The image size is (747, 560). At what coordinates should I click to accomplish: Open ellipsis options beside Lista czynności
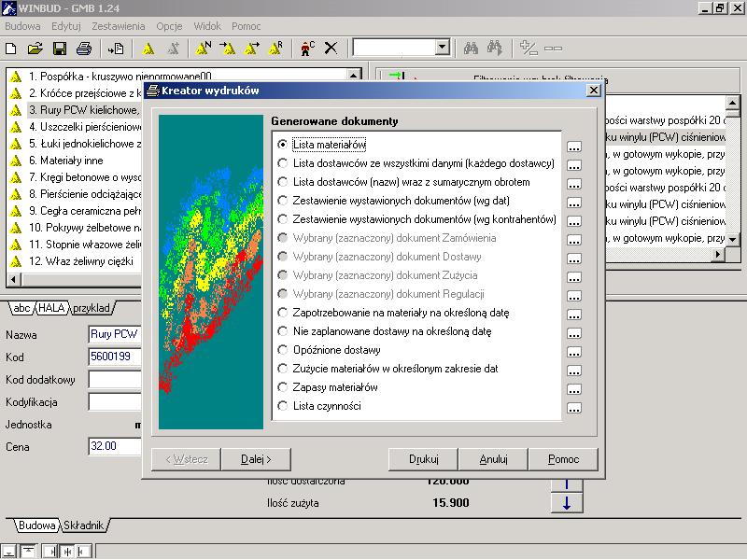[574, 408]
